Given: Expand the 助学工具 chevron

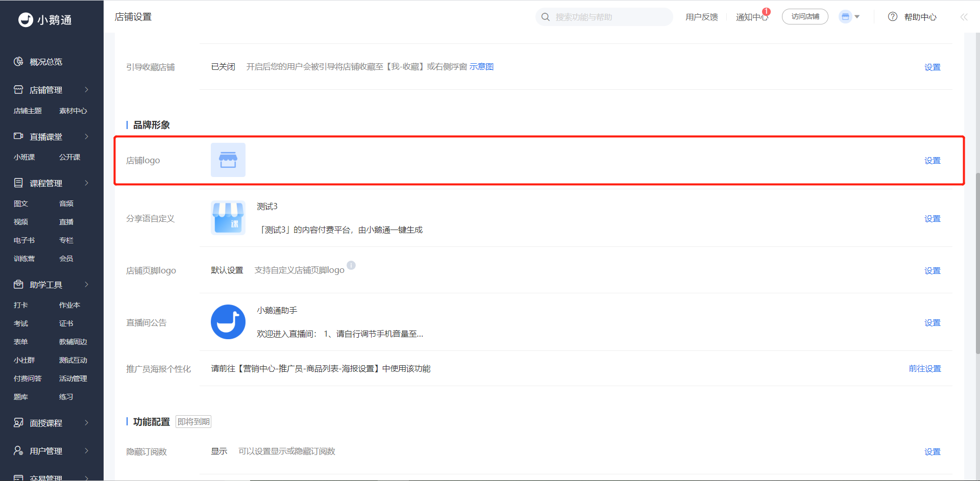Looking at the screenshot, I should tap(86, 285).
